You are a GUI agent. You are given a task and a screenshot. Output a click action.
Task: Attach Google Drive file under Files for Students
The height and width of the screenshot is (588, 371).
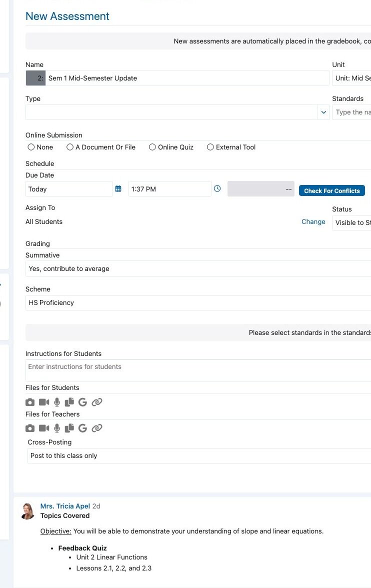83,402
